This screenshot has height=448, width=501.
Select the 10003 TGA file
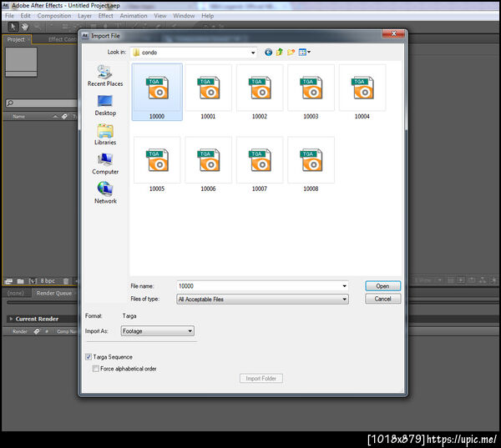point(311,92)
